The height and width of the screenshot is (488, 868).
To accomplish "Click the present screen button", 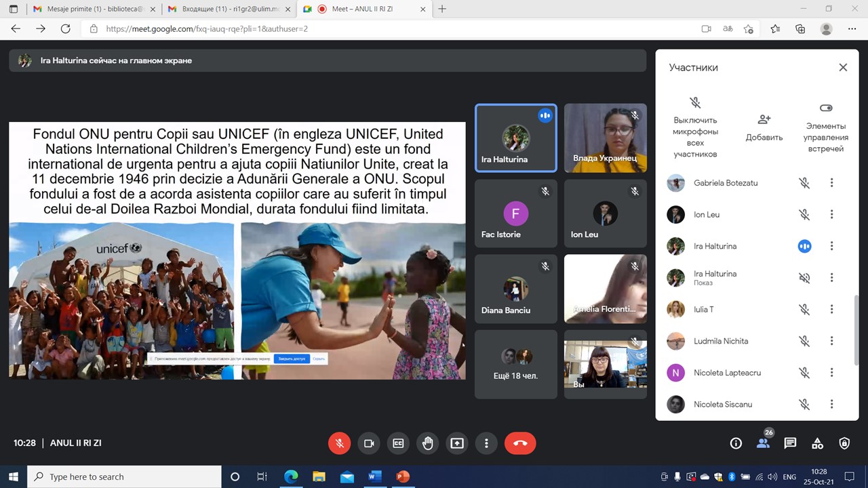I will pos(457,443).
